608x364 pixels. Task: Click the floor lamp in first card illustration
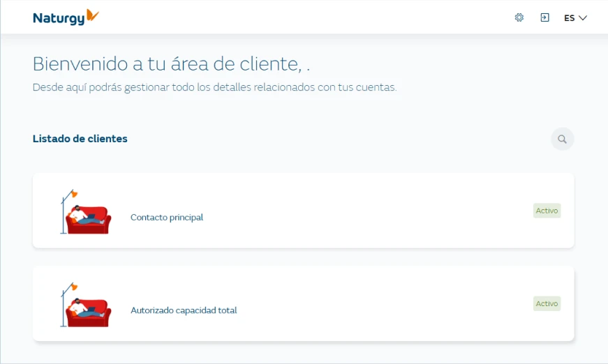[x=66, y=208]
